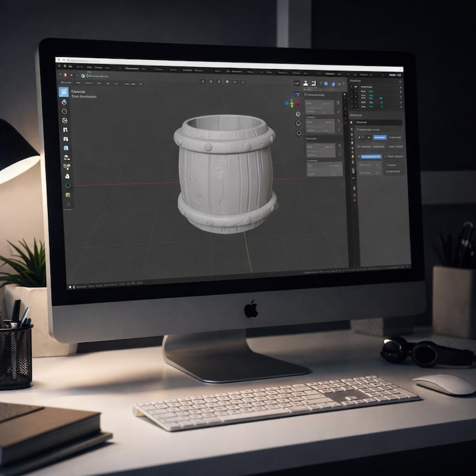
Task: Open the white capsule-shaped properties tab icon
Action: (x=353, y=171)
